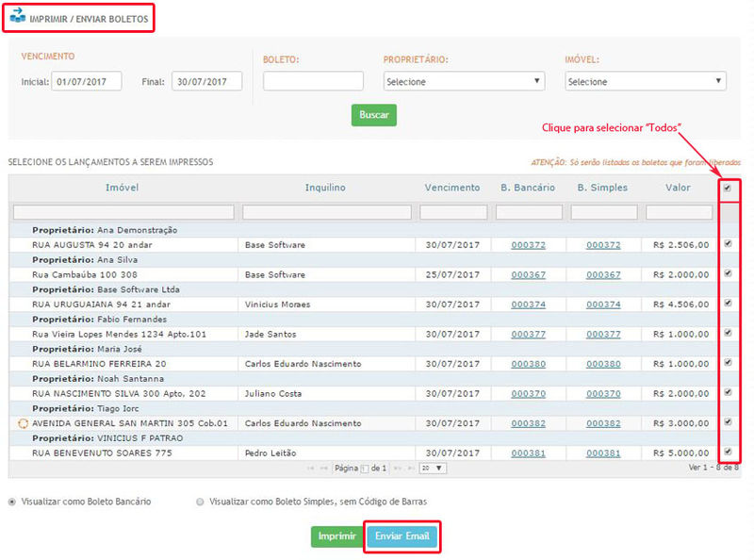Screen dimensions: 754x560
Task: Click the orange status icon beside AVENIDA GENERAL SAN MARTIN
Action: tap(24, 423)
